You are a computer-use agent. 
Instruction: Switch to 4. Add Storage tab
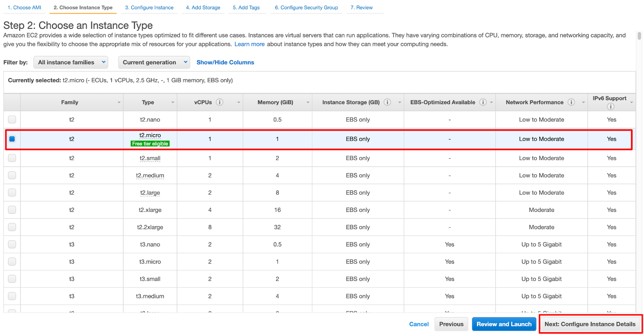click(203, 8)
